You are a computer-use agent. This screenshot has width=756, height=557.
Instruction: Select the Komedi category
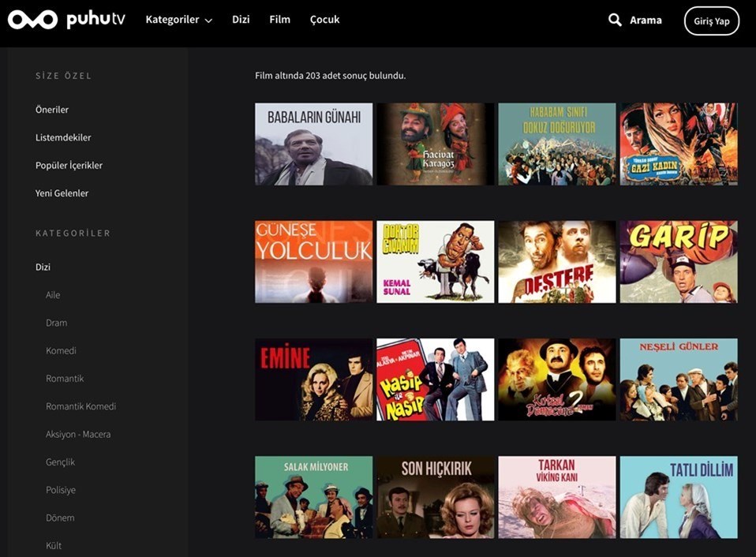click(x=61, y=350)
